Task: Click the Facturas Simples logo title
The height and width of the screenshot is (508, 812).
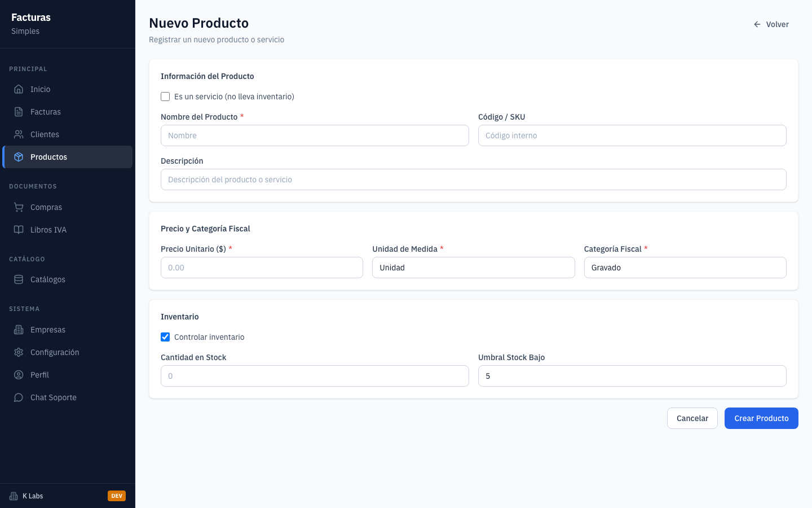Action: pos(31,24)
